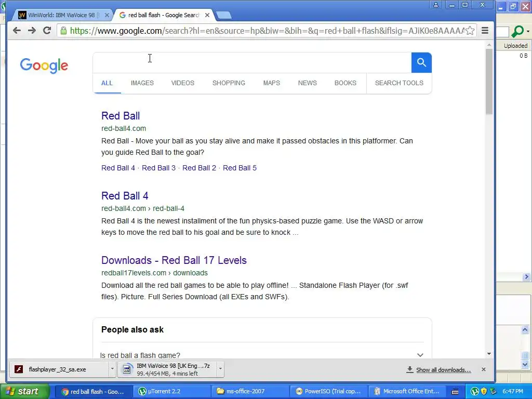Open the Red Ball 4 result heading
This screenshot has width=532, height=399.
pyautogui.click(x=125, y=196)
